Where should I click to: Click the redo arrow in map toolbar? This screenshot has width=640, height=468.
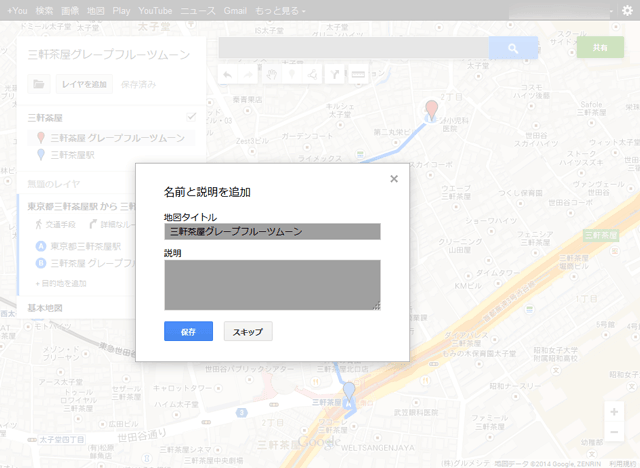(x=248, y=75)
